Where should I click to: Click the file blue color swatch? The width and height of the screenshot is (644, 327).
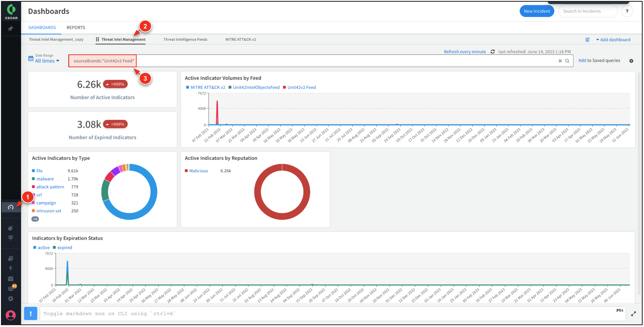point(33,171)
